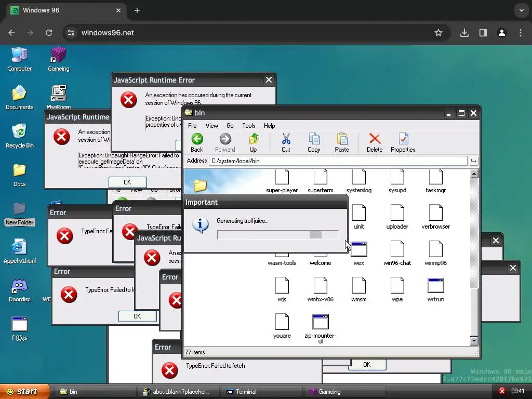Screen dimensions: 532x399
Task: Click the Forward arrow in bin toolbar
Action: click(225, 142)
